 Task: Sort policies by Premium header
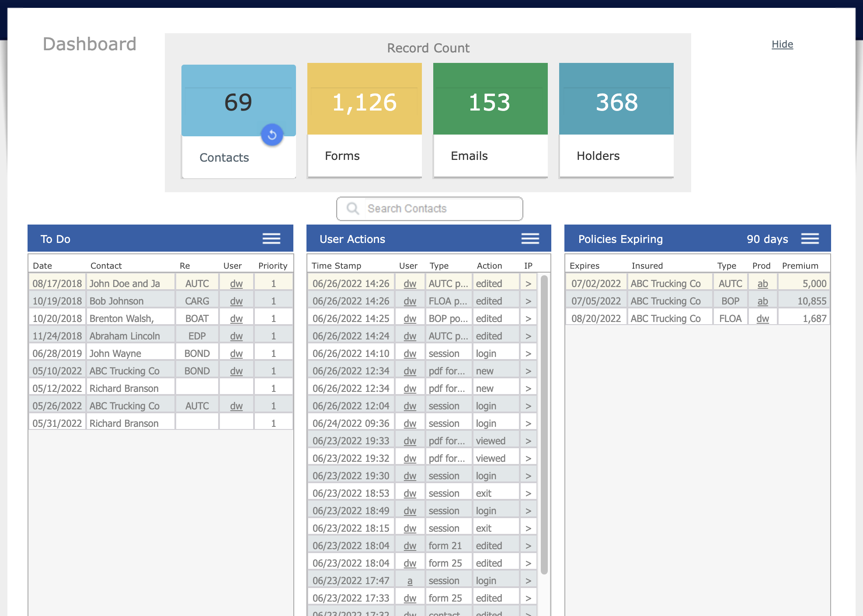point(800,266)
